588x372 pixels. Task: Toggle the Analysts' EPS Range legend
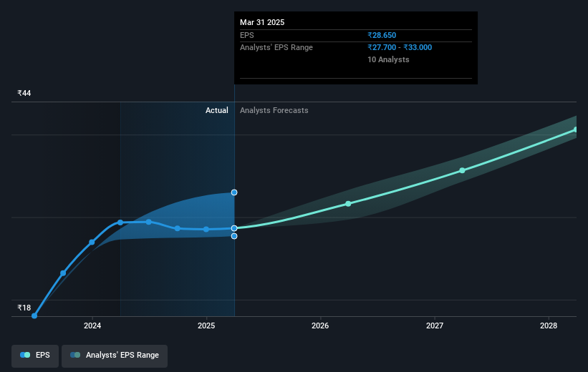click(115, 355)
